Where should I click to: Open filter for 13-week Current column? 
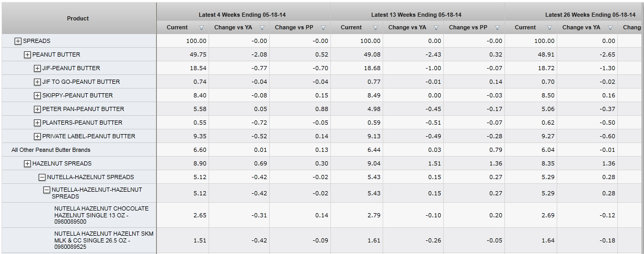375,28
